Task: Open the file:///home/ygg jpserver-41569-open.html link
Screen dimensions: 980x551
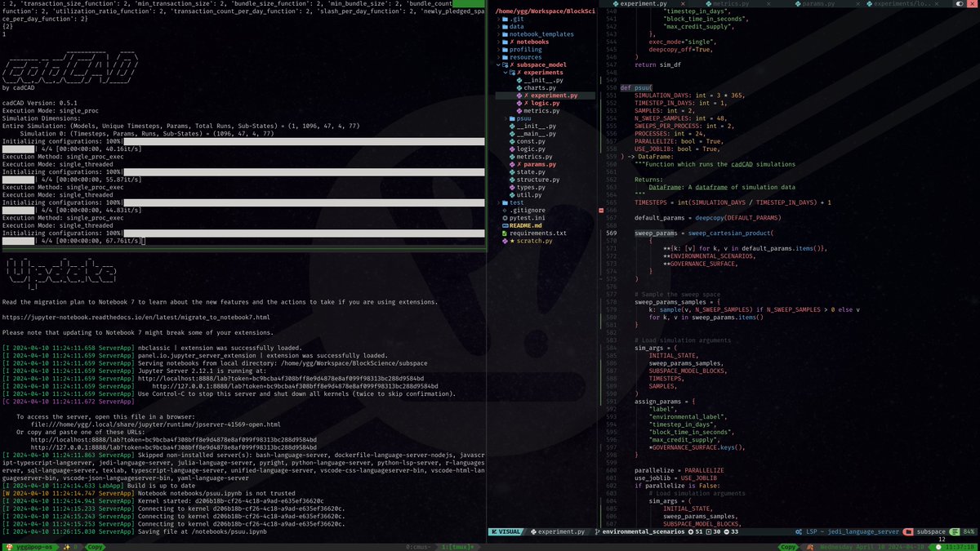Action: (x=155, y=424)
